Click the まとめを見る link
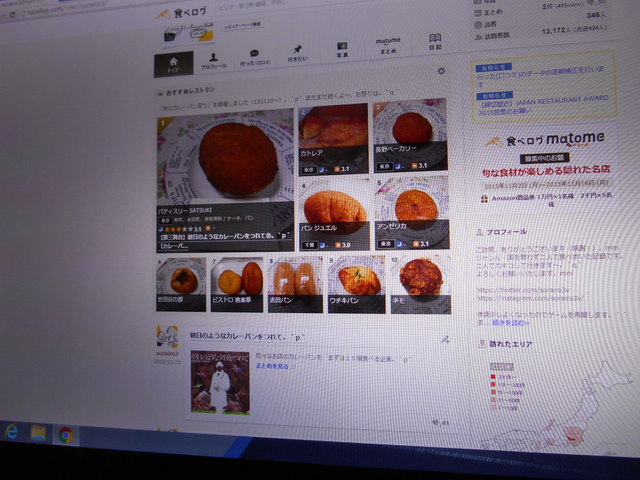Screen dimensions: 640x480 (273, 366)
